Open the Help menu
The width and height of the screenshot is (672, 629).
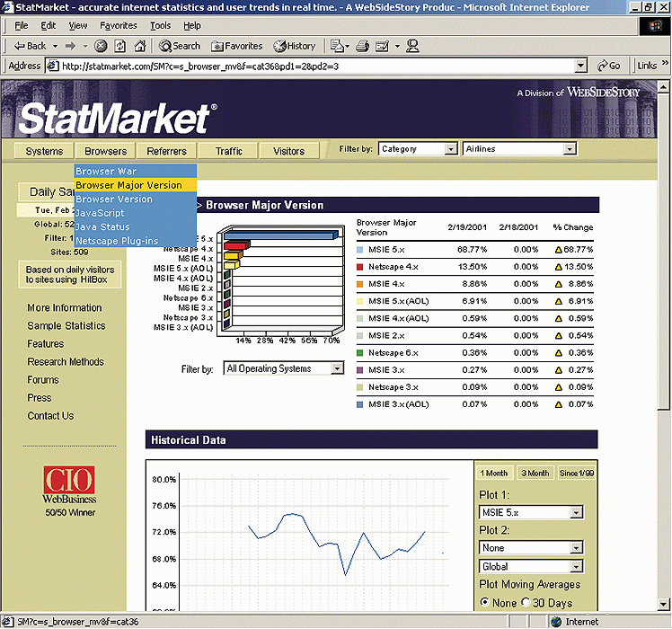192,26
